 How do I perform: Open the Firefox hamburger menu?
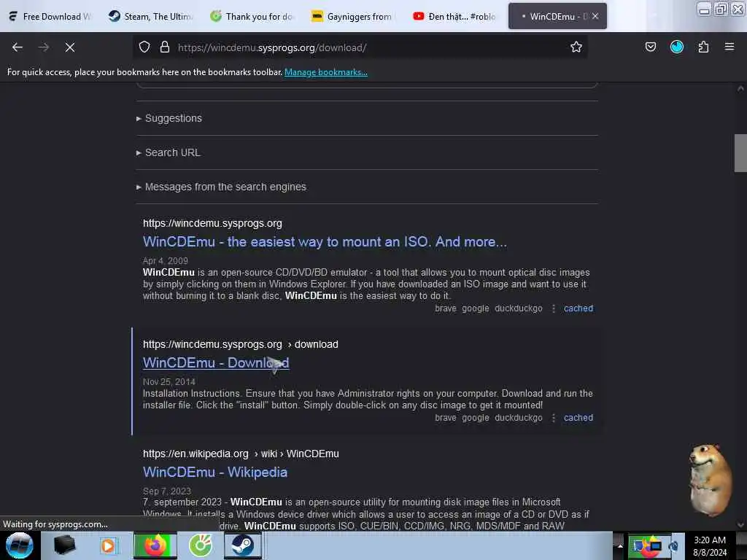point(729,47)
